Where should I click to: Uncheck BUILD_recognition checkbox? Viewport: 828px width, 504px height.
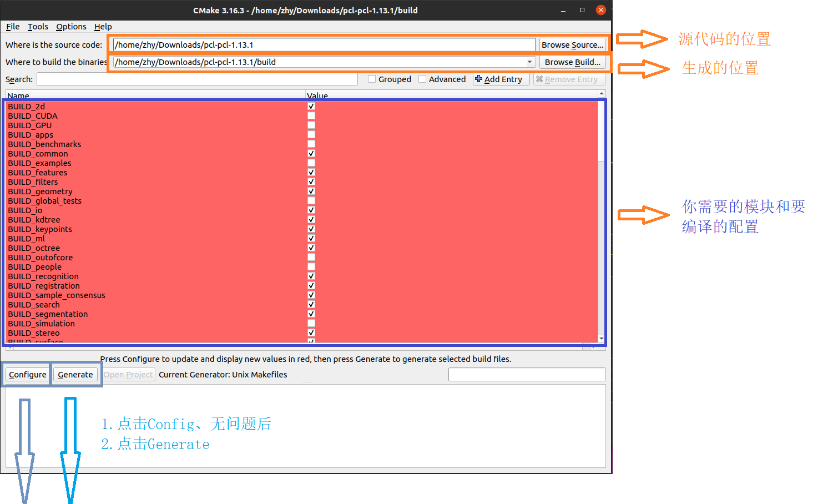(x=311, y=276)
